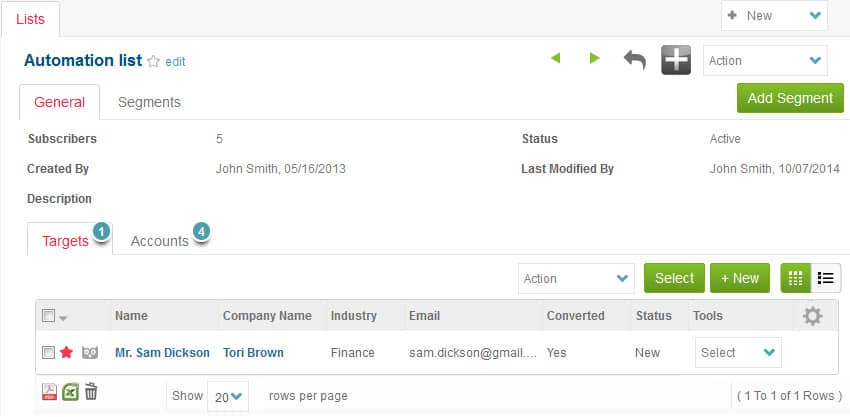This screenshot has width=850, height=417.
Task: Open the table settings gear icon
Action: point(813,316)
